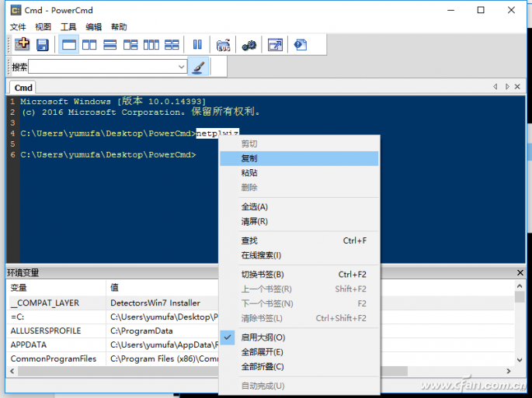The height and width of the screenshot is (398, 532).
Task: Select the one-left two-right panes layout
Action: [x=130, y=45]
